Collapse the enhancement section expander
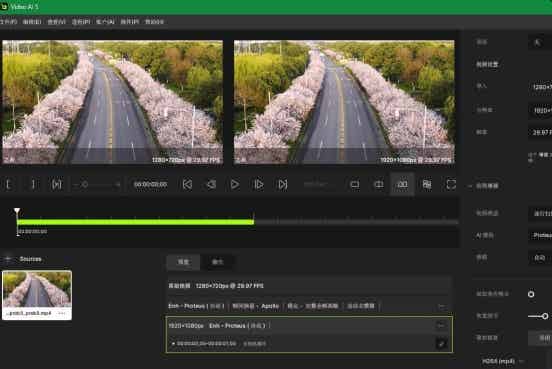552x369 pixels. (470, 186)
